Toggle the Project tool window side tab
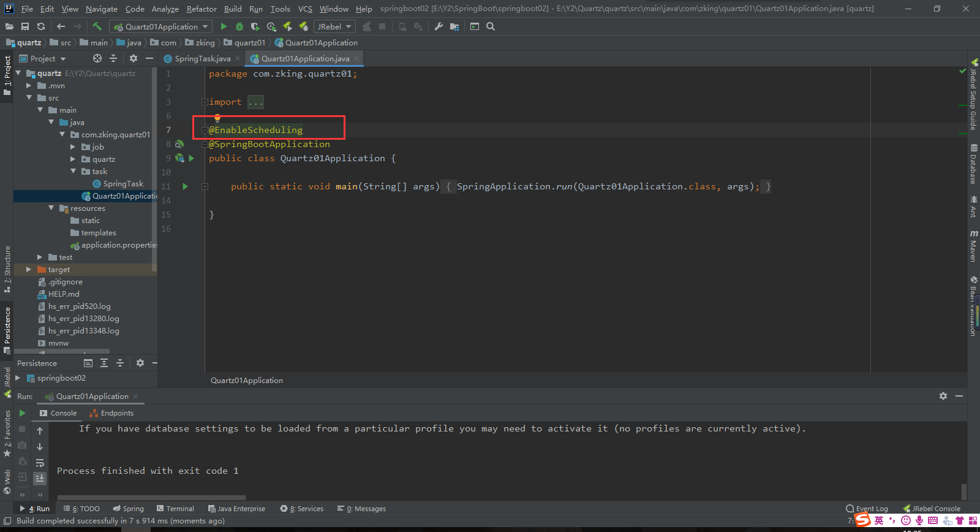 tap(7, 75)
